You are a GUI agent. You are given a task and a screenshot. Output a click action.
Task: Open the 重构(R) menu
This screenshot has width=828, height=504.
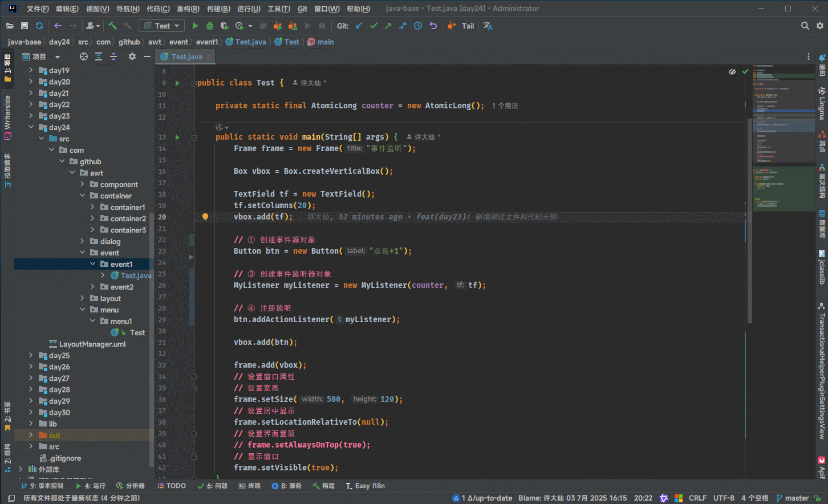click(x=188, y=9)
